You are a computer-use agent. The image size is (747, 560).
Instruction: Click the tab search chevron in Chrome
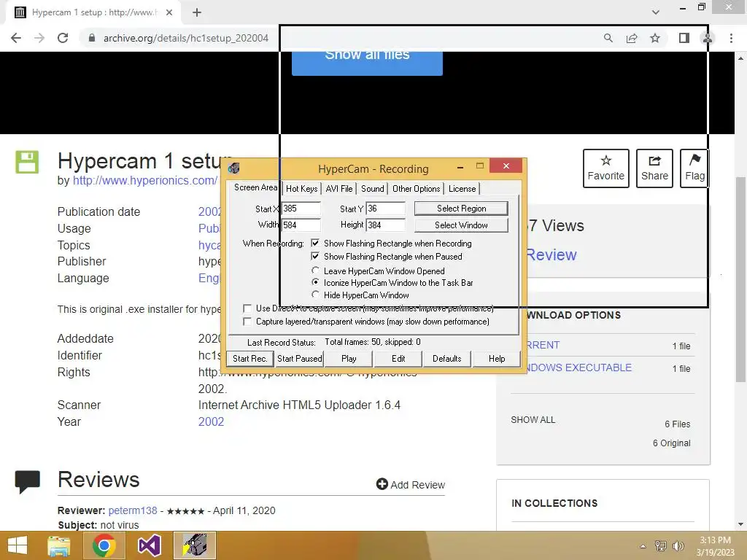pyautogui.click(x=656, y=12)
